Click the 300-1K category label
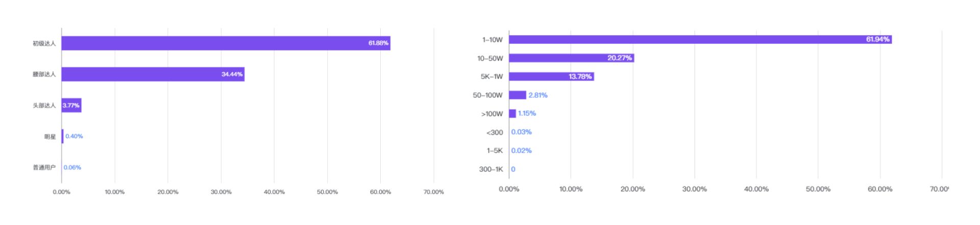 point(491,169)
